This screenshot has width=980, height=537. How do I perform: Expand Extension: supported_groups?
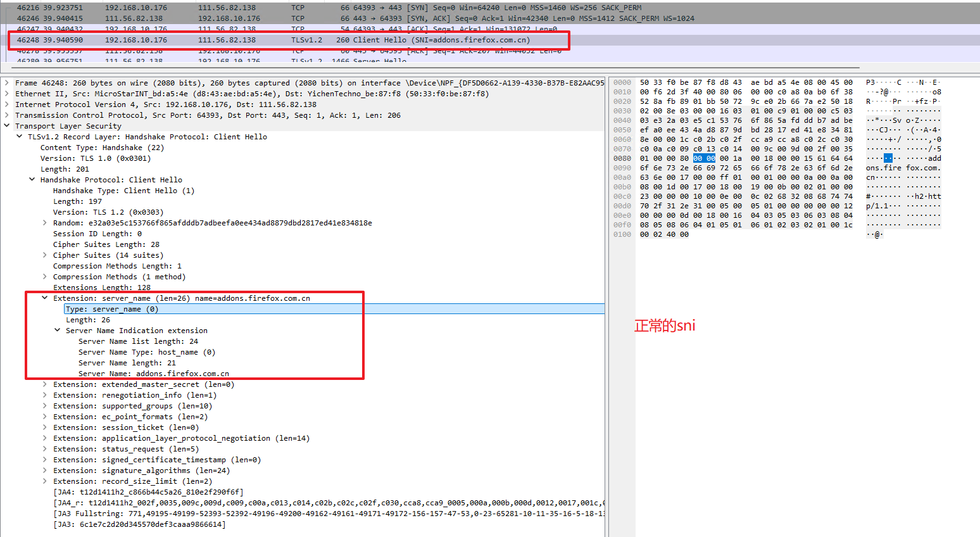pos(45,406)
